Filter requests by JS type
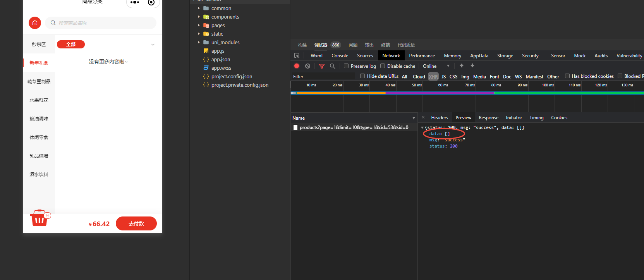This screenshot has height=280, width=644. [444, 77]
